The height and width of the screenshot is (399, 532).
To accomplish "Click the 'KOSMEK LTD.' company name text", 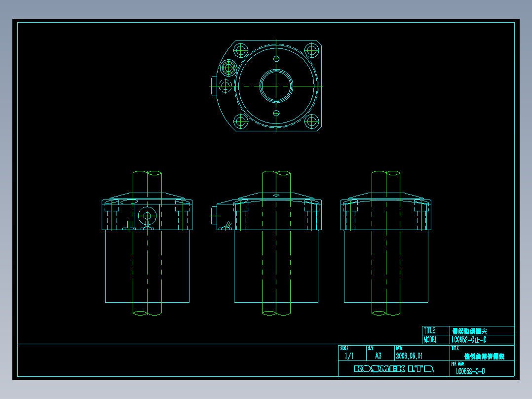I will coord(394,369).
